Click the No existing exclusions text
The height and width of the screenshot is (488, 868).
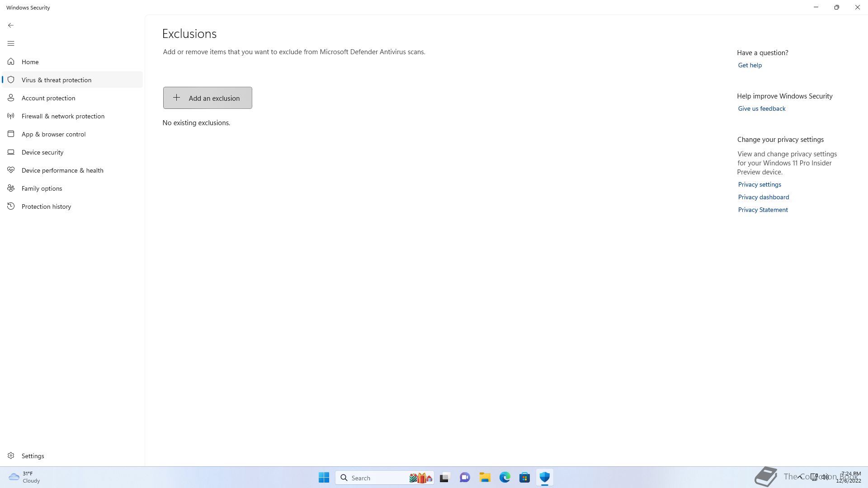[196, 123]
